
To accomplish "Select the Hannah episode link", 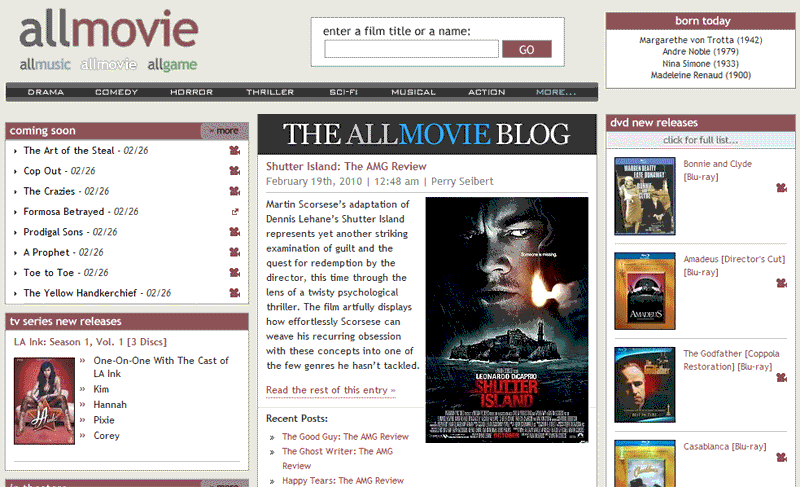I will tap(110, 404).
